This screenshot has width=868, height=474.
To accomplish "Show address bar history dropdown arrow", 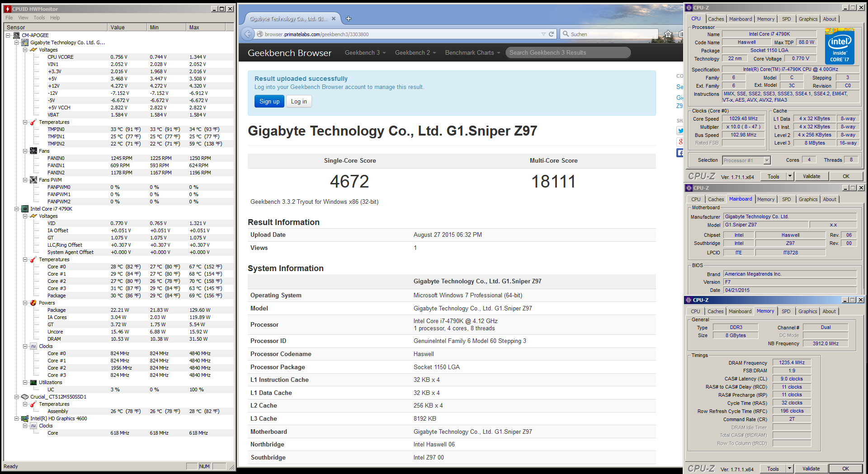I will click(543, 34).
